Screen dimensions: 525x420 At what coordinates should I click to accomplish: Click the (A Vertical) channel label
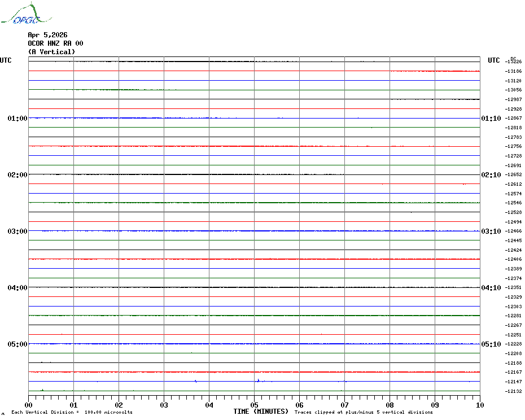pyautogui.click(x=51, y=52)
